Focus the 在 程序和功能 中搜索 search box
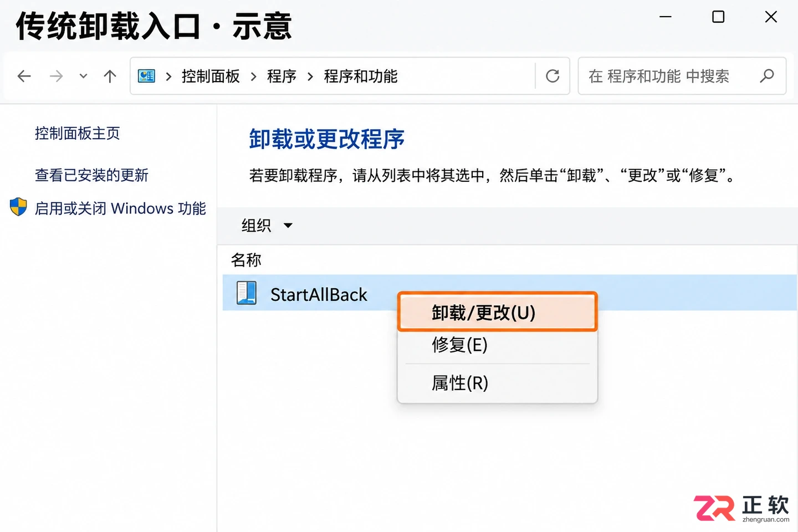The height and width of the screenshot is (532, 798). click(682, 76)
